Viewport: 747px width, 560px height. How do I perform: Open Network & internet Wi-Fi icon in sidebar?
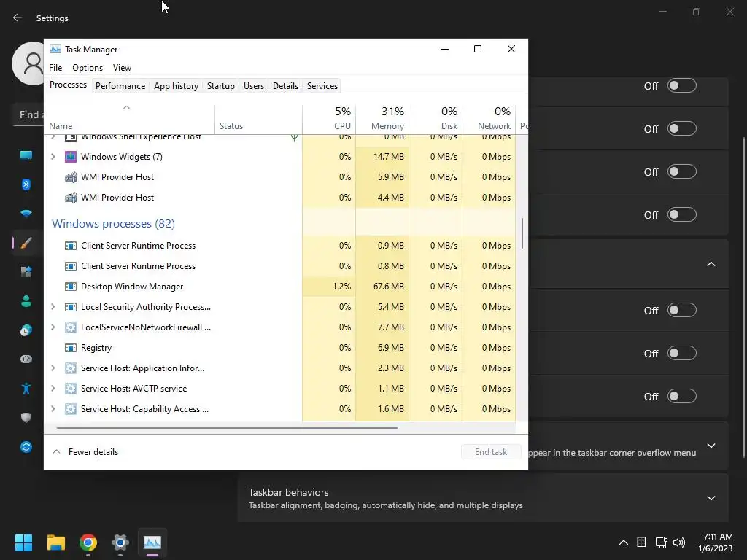[x=26, y=214]
